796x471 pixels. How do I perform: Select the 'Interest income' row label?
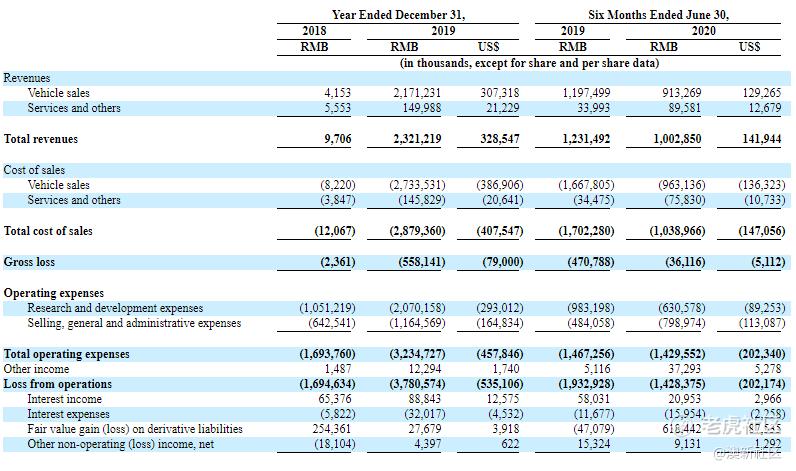(64, 399)
